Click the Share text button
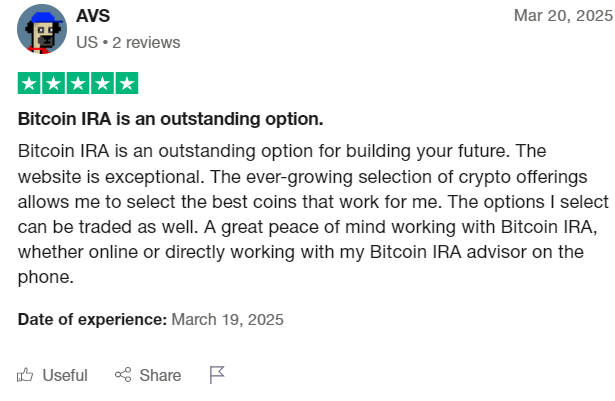Screen dimensions: 615x401 pos(160,375)
